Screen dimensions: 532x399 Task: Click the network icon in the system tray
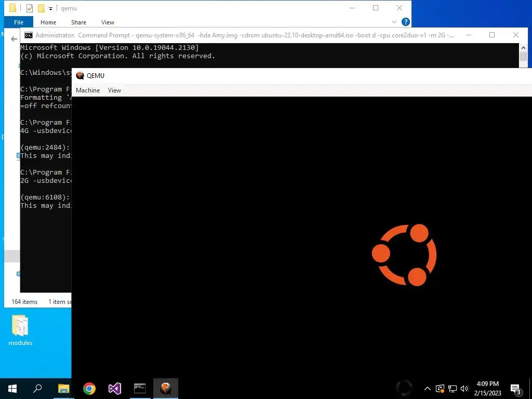click(453, 389)
